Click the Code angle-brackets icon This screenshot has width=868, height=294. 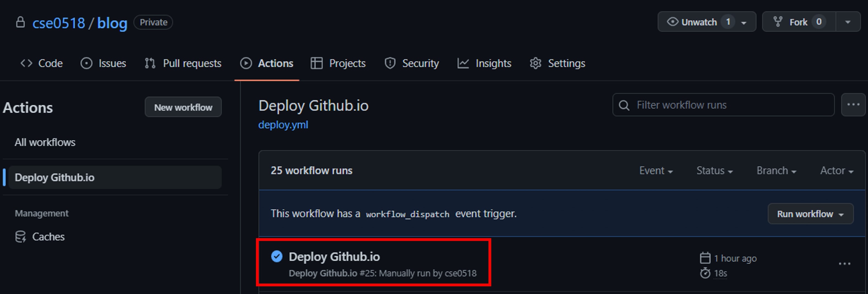coord(26,63)
